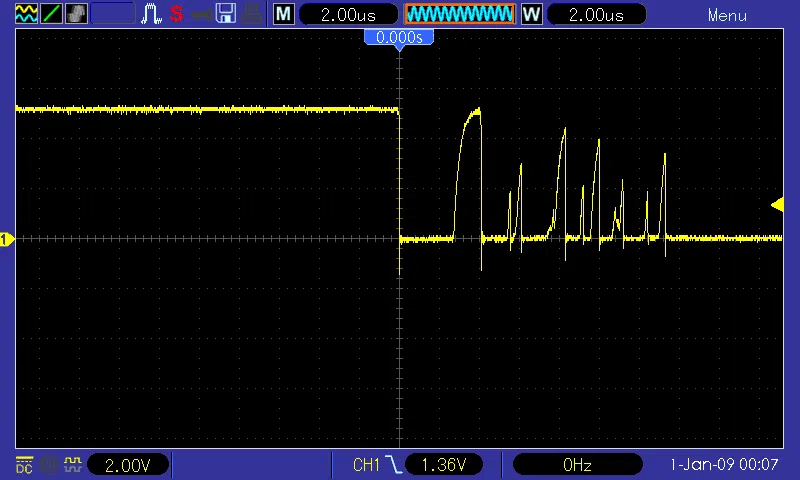Click the grayed-out printer icon
The height and width of the screenshot is (480, 800).
coord(252,14)
